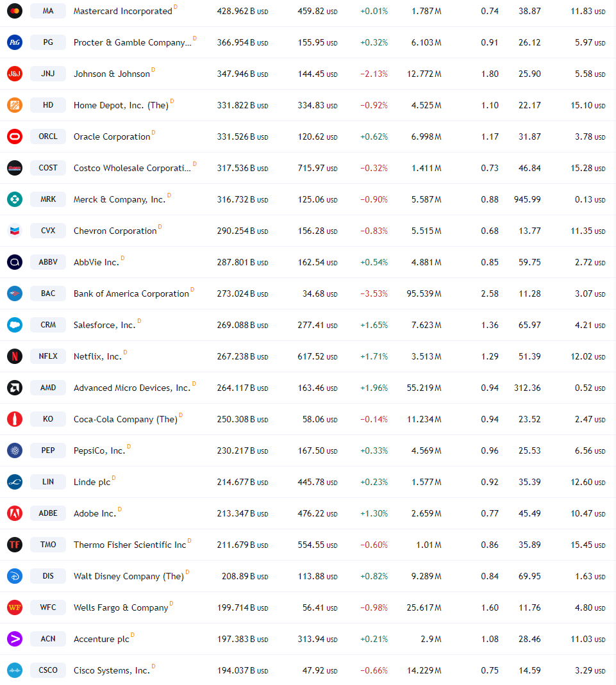Click the Home Depot logo icon
The width and height of the screenshot is (616, 685).
click(x=15, y=105)
